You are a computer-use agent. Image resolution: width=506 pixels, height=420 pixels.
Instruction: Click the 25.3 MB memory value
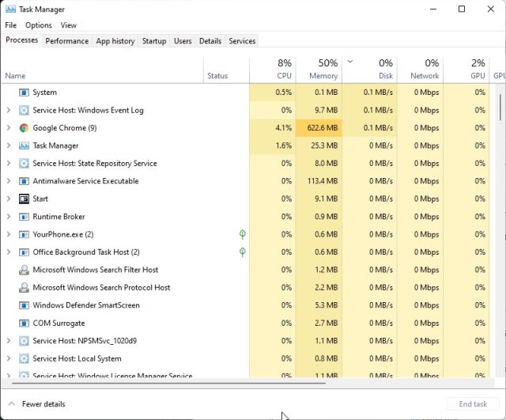(x=324, y=146)
